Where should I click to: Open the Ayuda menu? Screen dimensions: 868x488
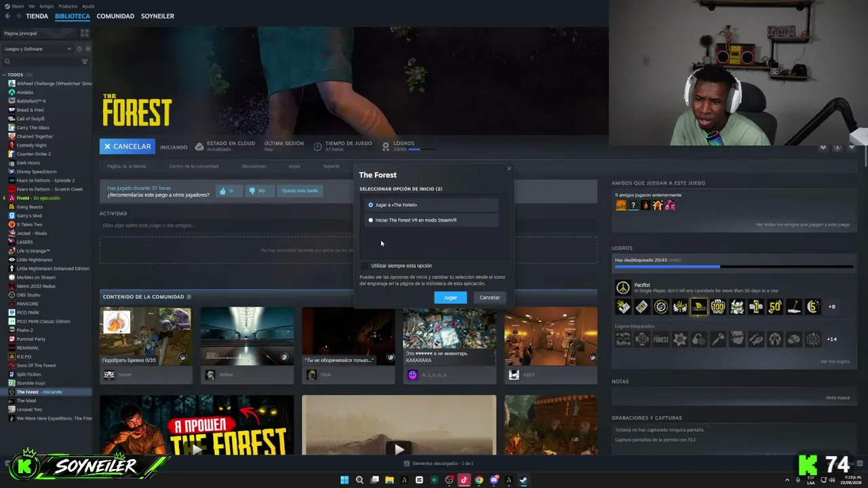[x=88, y=6]
